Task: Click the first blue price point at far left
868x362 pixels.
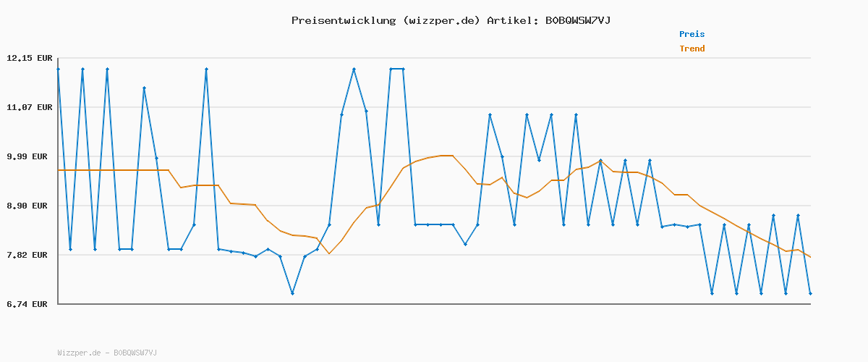Action: [58, 69]
